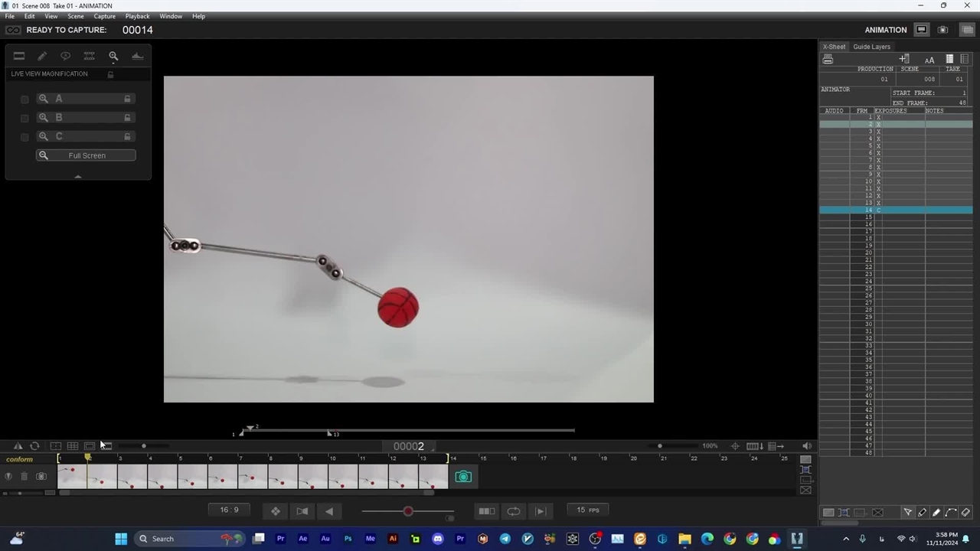Click the teal camera capture icon in timeline

coord(463,477)
